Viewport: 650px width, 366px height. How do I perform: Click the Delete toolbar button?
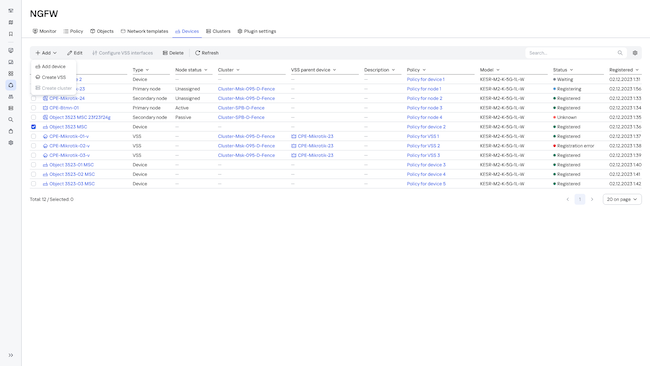point(173,53)
